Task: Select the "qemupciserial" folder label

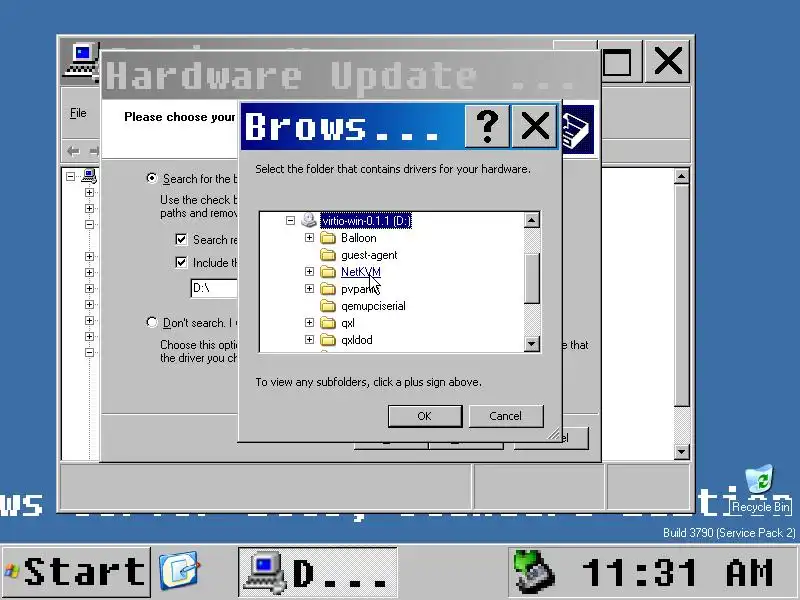Action: click(373, 306)
